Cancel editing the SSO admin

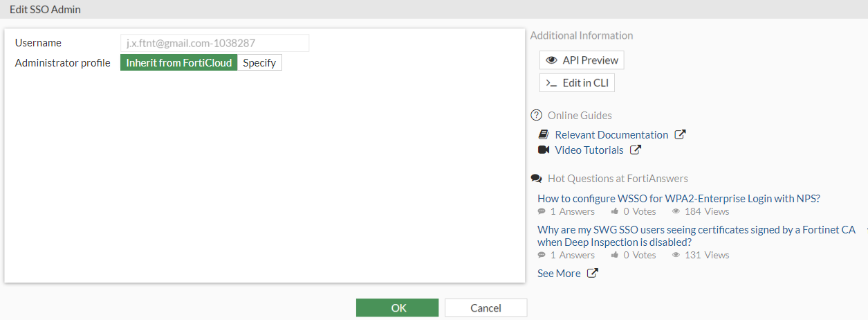[x=486, y=308]
